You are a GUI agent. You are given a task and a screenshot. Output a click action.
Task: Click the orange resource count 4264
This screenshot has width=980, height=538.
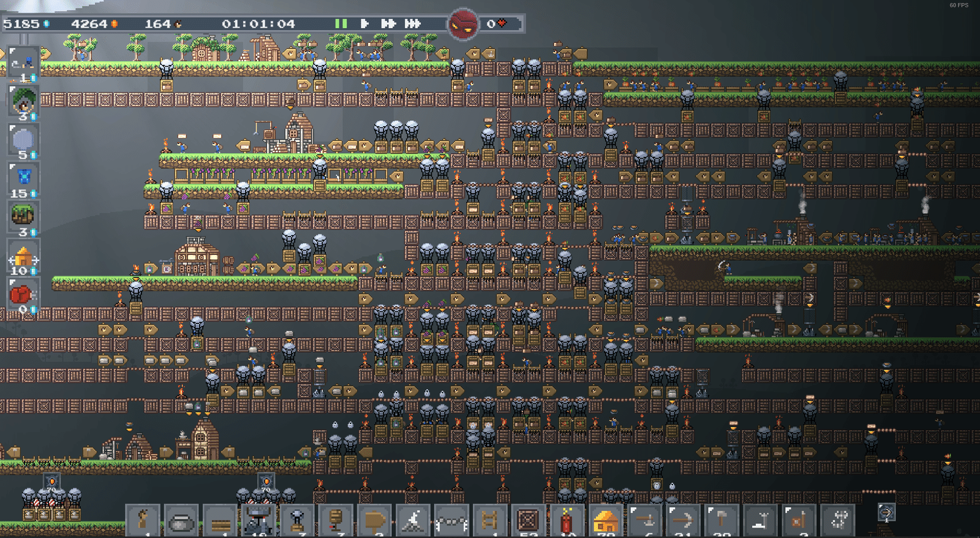[94, 24]
